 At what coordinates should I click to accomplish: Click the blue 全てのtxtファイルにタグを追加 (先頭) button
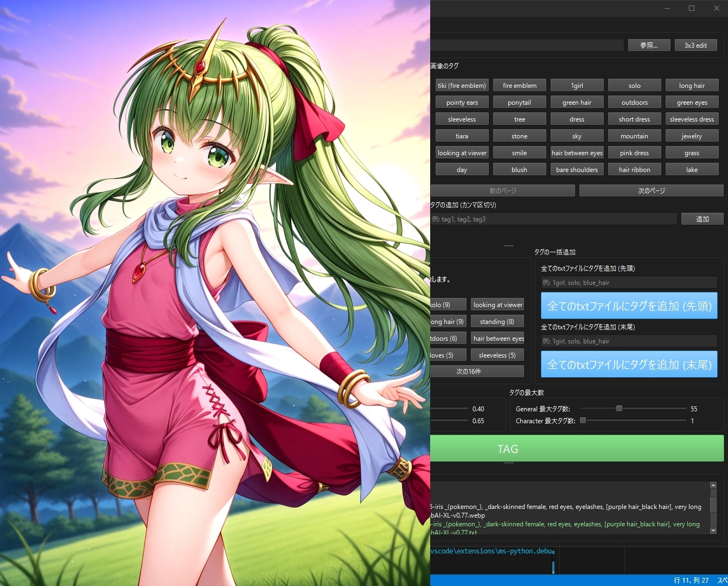tap(629, 306)
